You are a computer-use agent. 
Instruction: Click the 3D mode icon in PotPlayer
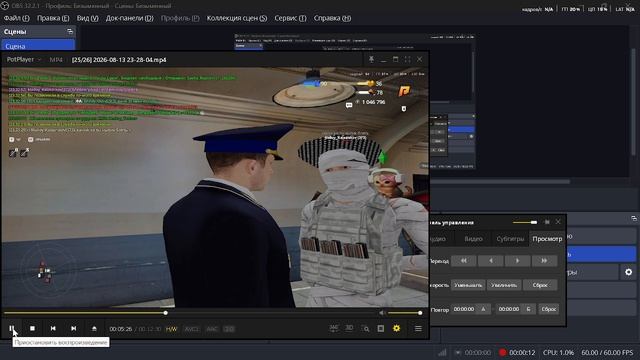point(349,328)
